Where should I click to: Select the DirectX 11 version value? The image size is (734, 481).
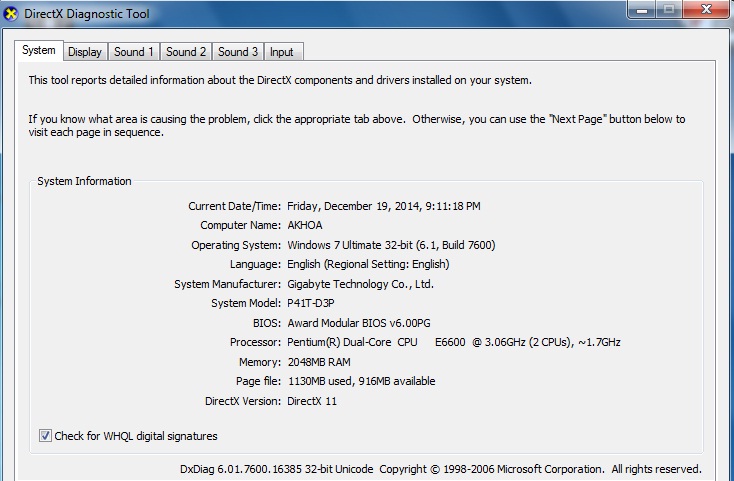point(312,401)
